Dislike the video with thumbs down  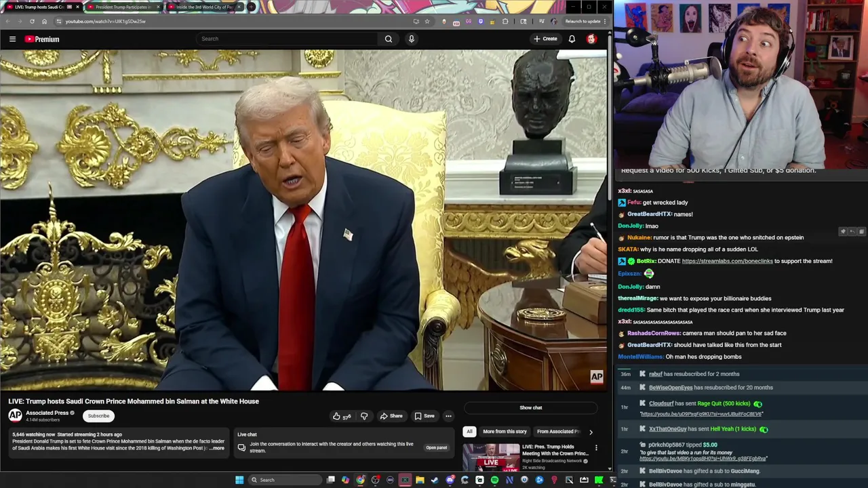[x=364, y=416]
